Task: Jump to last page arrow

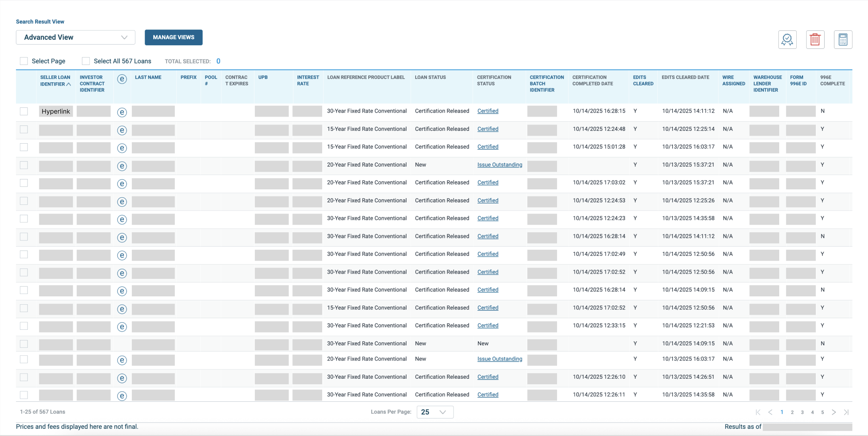Action: click(846, 412)
